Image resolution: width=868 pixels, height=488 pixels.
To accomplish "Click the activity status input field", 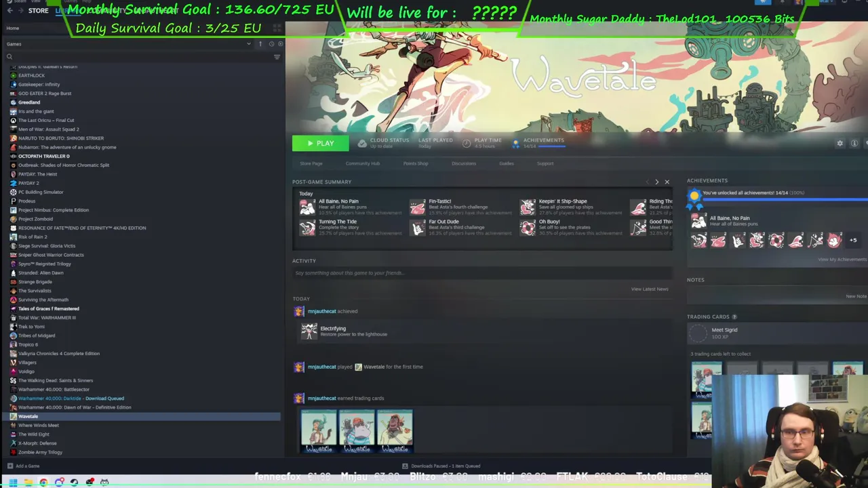I will (x=482, y=273).
